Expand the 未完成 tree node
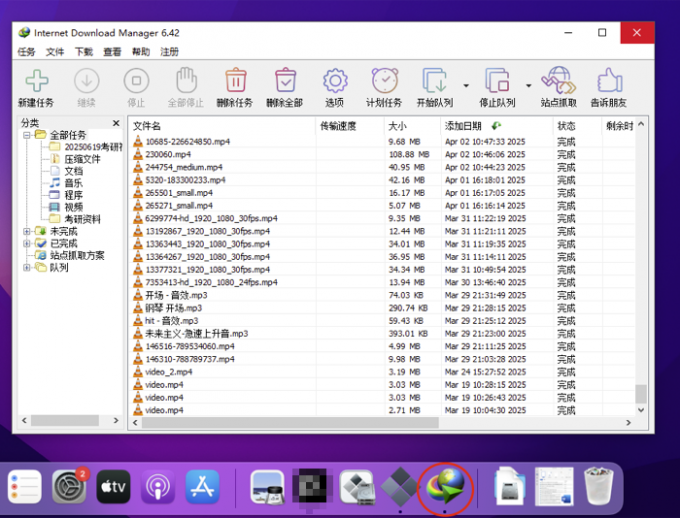 coord(26,231)
